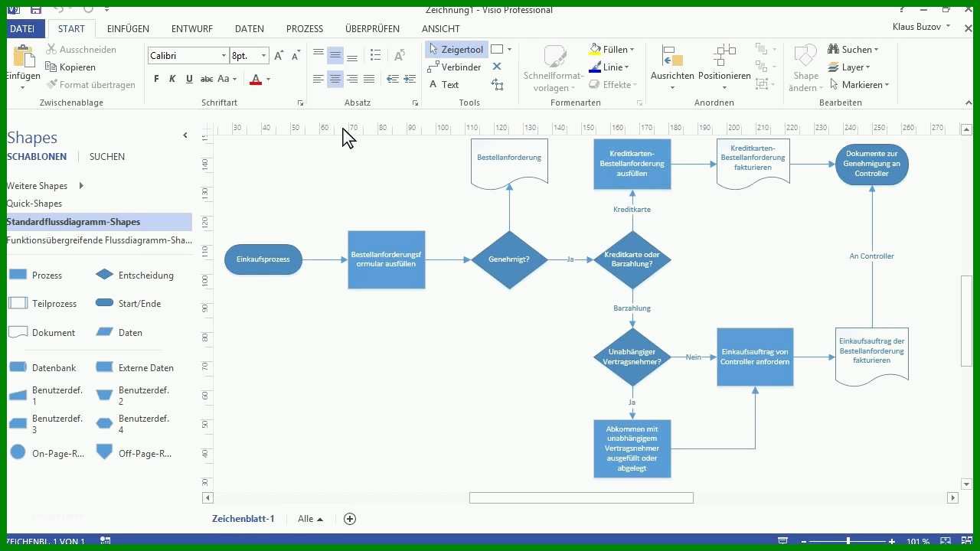Select the Start/Ende stencil shape
Image resolution: width=980 pixels, height=551 pixels.
[128, 304]
